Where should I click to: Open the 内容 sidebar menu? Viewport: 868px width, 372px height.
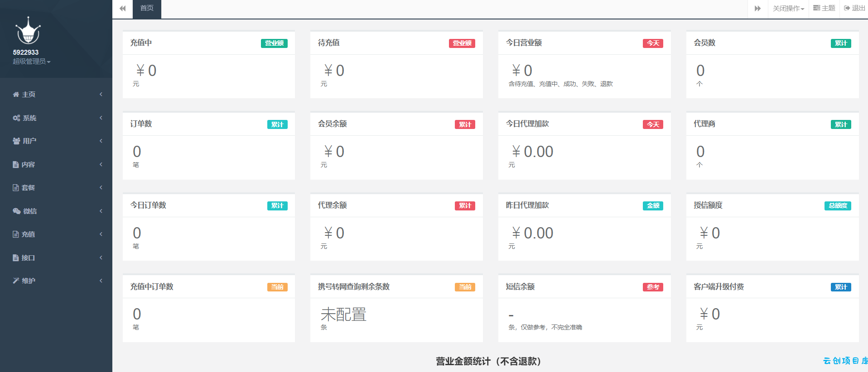tap(56, 165)
